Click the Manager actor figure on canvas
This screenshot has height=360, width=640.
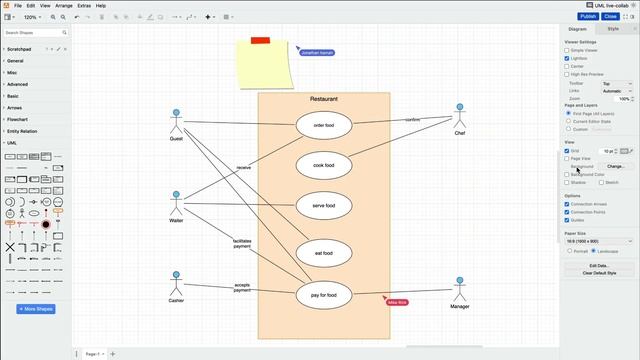tap(460, 289)
